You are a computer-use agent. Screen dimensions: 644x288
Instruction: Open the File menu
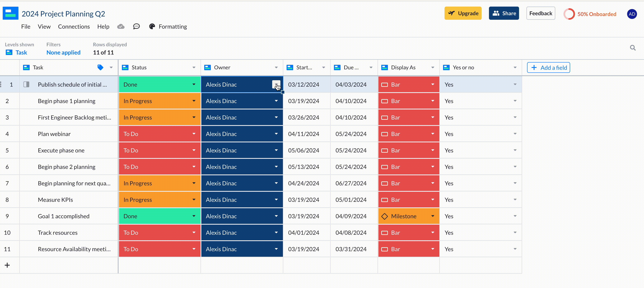pyautogui.click(x=26, y=27)
